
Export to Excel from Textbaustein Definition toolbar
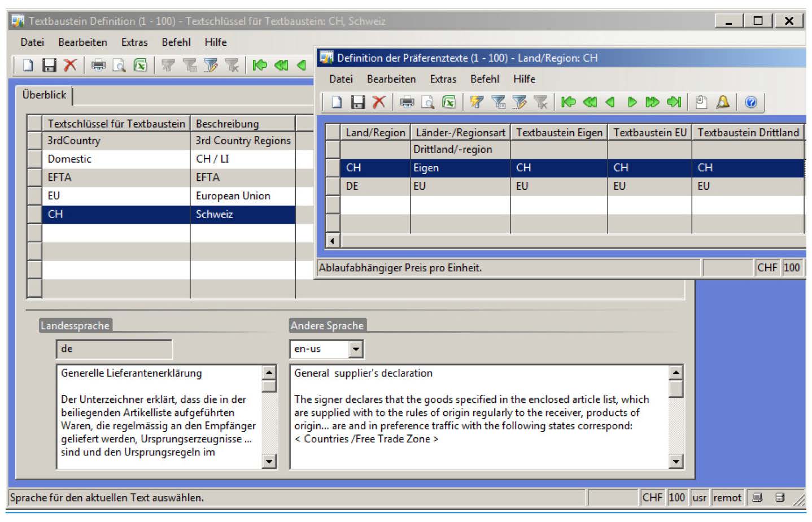139,65
